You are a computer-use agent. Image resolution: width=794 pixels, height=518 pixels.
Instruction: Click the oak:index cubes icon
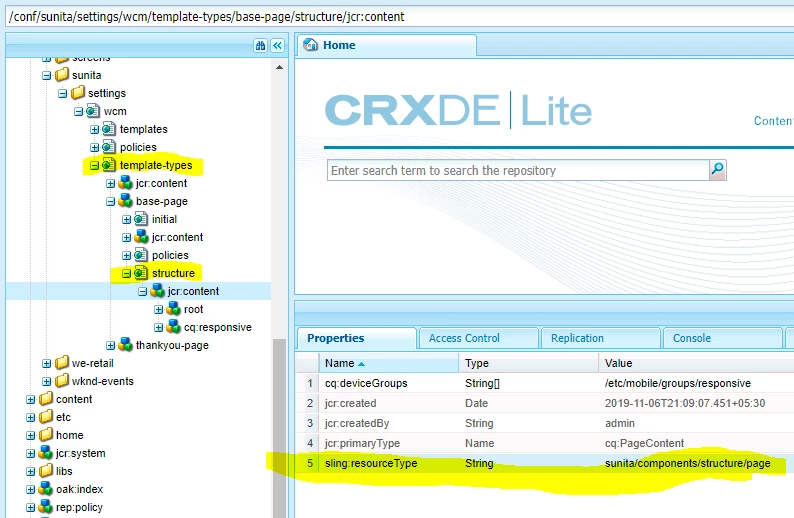[46, 489]
